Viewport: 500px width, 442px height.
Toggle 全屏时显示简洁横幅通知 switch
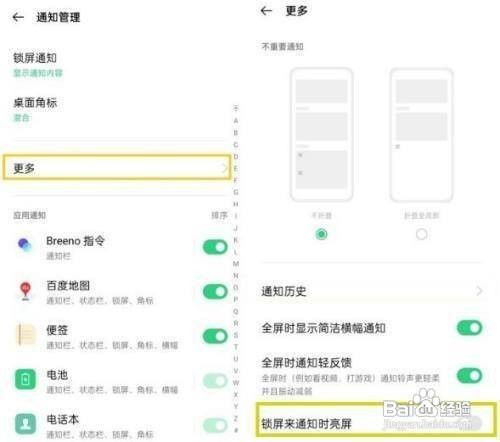pyautogui.click(x=469, y=328)
